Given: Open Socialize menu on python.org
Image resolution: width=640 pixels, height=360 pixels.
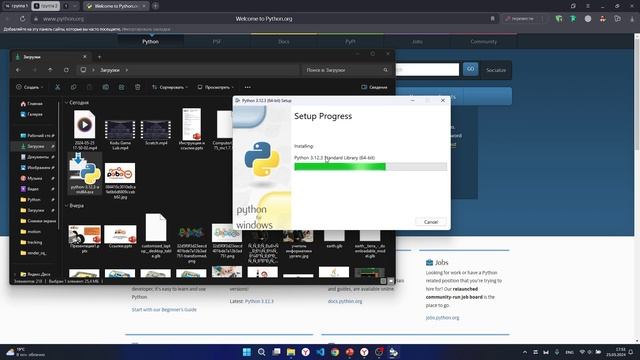Looking at the screenshot, I should 496,70.
